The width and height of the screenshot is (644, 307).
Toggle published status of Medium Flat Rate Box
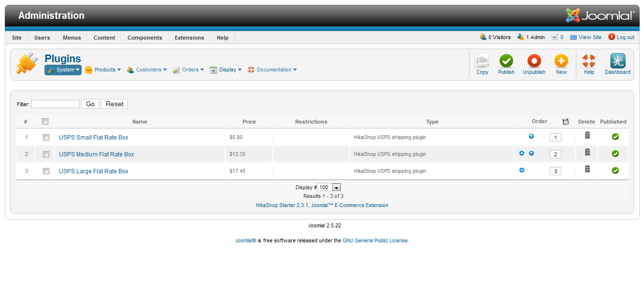click(615, 153)
